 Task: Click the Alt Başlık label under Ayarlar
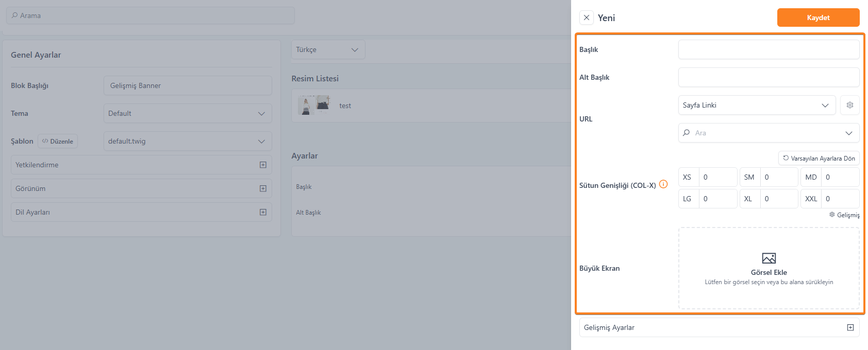pos(308,212)
